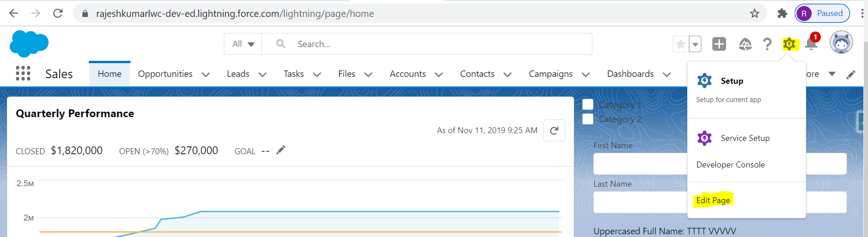Image resolution: width=868 pixels, height=237 pixels.
Task: Open the Paused Chrome profile button
Action: coord(822,13)
